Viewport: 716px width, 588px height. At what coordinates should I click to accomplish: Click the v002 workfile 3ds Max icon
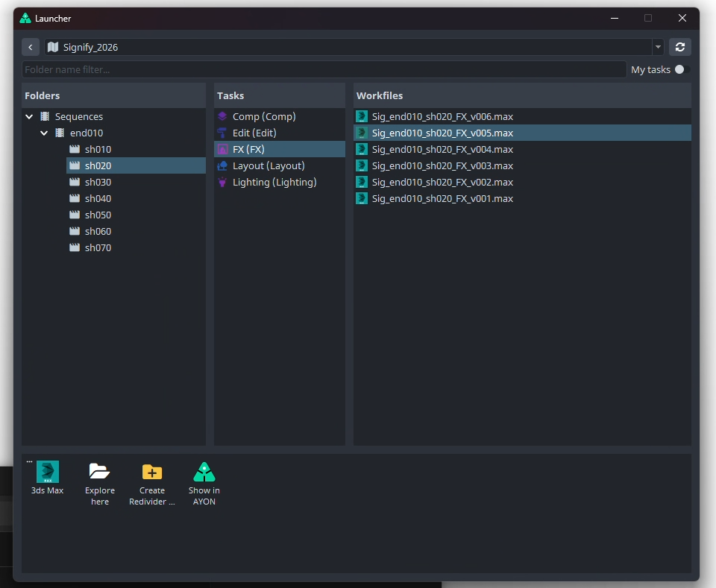pyautogui.click(x=362, y=182)
